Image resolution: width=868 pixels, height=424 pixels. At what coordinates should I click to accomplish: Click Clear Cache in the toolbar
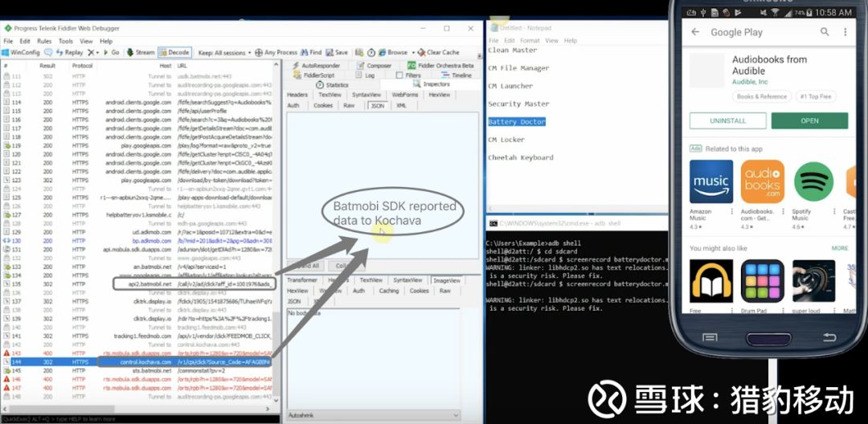pyautogui.click(x=439, y=52)
